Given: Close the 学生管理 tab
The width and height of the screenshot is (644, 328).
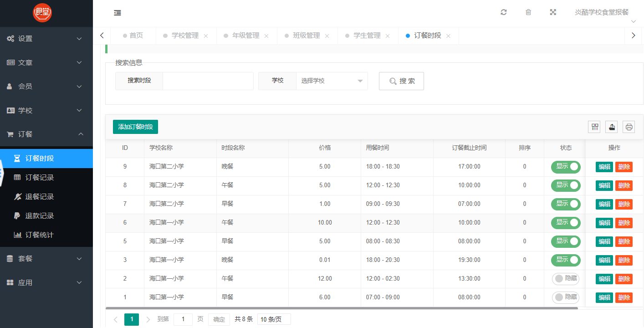Looking at the screenshot, I should (388, 36).
